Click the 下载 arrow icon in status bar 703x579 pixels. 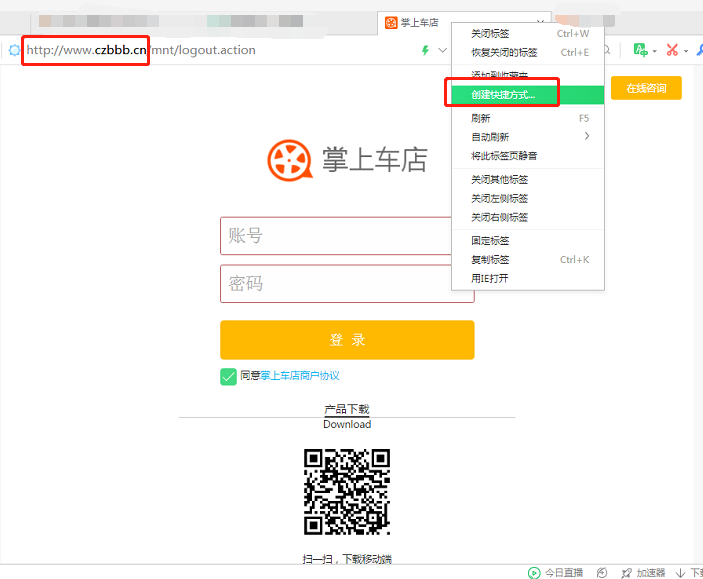(681, 572)
